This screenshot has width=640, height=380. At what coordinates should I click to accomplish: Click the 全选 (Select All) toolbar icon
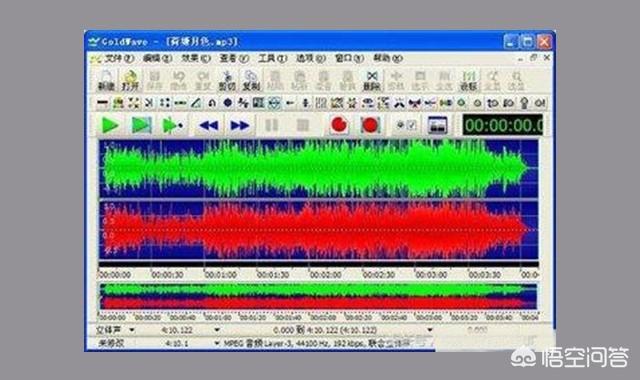click(444, 80)
